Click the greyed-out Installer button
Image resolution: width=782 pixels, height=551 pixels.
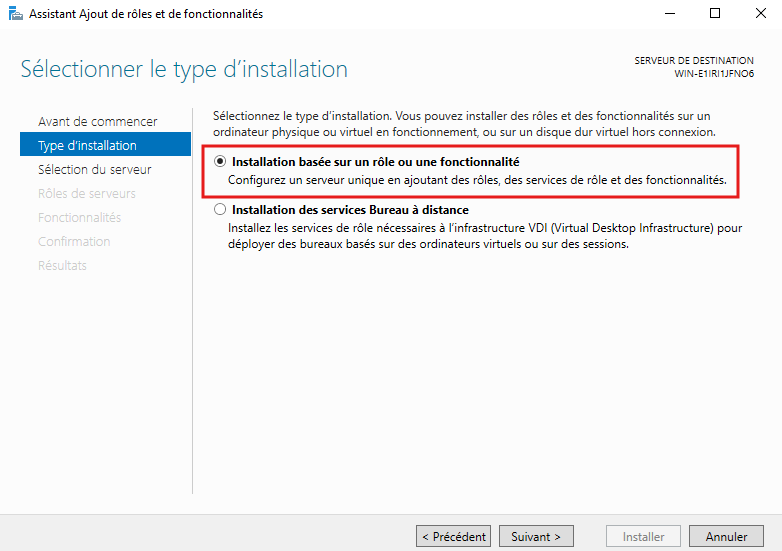[643, 536]
